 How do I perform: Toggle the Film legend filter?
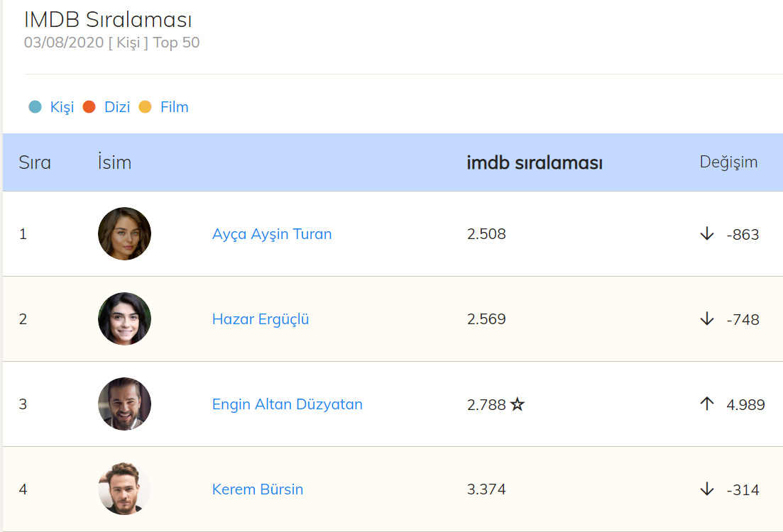pos(174,107)
